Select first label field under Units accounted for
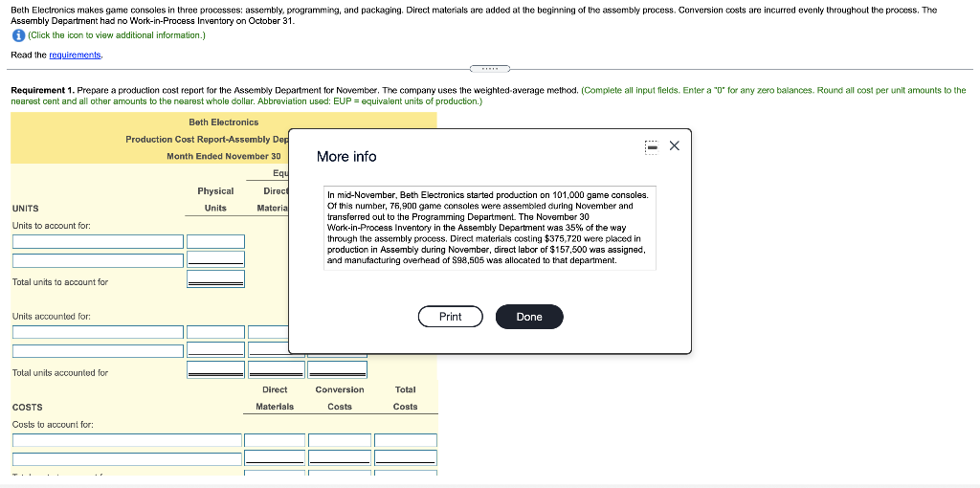 click(99, 332)
